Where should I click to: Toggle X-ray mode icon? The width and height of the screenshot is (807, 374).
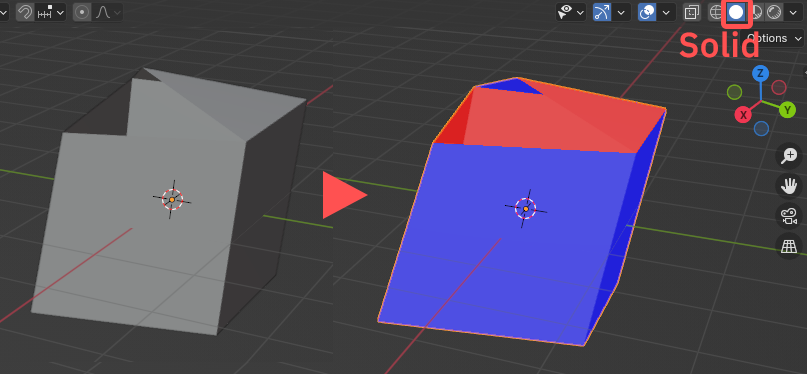(x=692, y=12)
